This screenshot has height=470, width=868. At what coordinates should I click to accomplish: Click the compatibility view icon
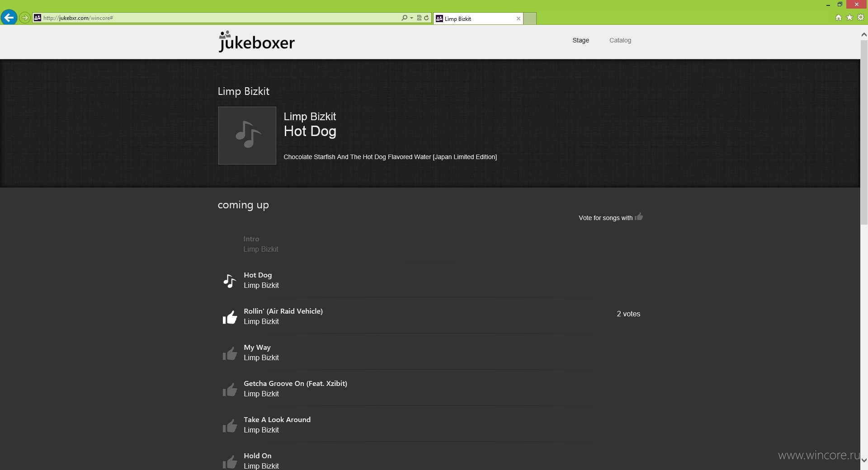click(x=419, y=18)
